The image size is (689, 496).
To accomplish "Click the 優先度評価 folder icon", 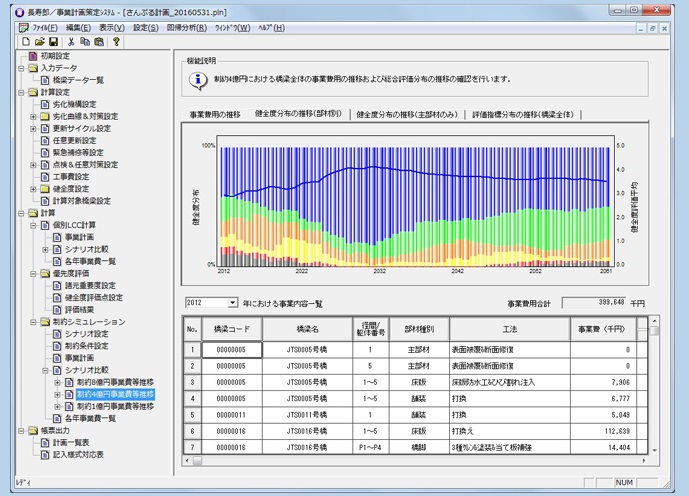I will [x=45, y=273].
